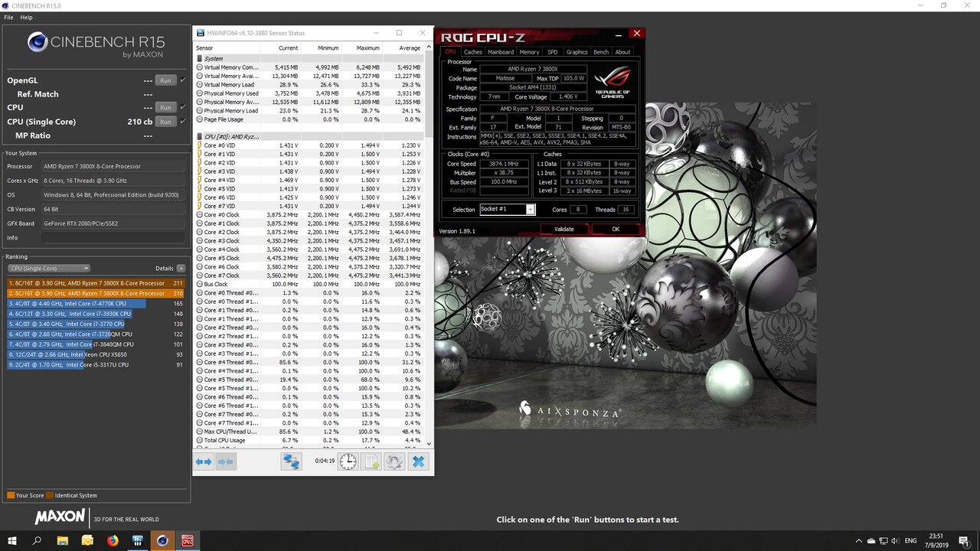Open HWiNFO remote network monitoring icon
The image size is (980, 551).
point(291,461)
